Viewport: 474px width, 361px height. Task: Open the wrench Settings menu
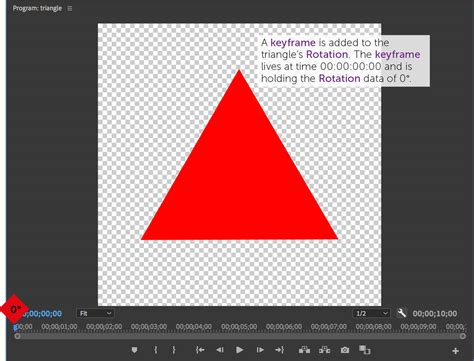pyautogui.click(x=402, y=313)
